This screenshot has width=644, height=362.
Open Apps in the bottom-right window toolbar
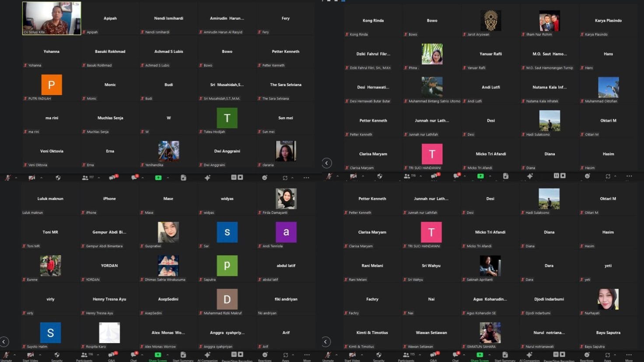tap(607, 356)
